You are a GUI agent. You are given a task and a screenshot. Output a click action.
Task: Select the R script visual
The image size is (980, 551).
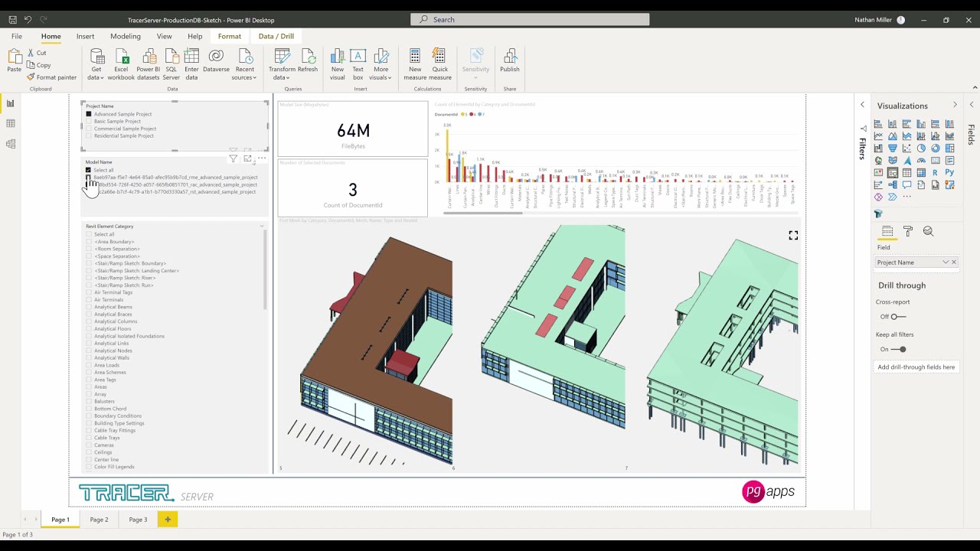tap(936, 173)
